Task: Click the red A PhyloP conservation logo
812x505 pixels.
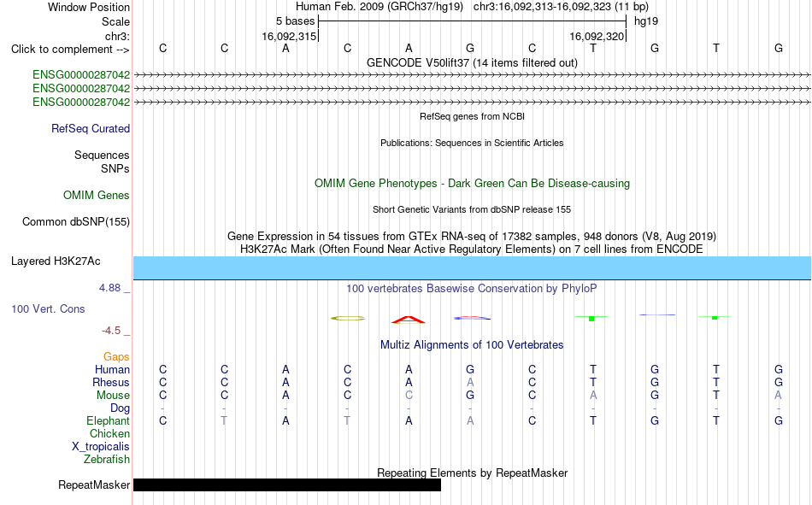Action: pyautogui.click(x=409, y=320)
